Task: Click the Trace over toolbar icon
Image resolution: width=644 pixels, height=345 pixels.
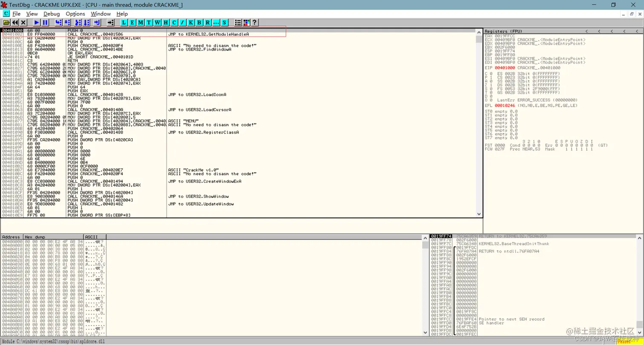Action: [x=86, y=23]
